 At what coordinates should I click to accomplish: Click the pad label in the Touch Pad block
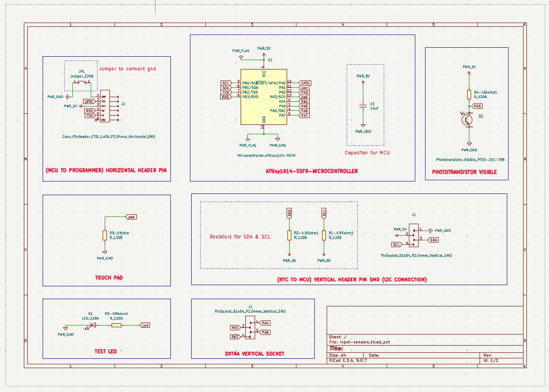(132, 217)
